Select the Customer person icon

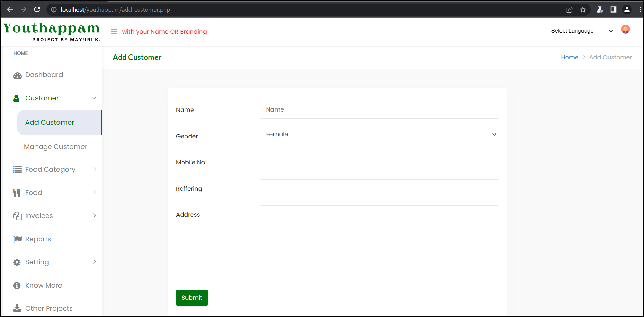click(x=16, y=98)
